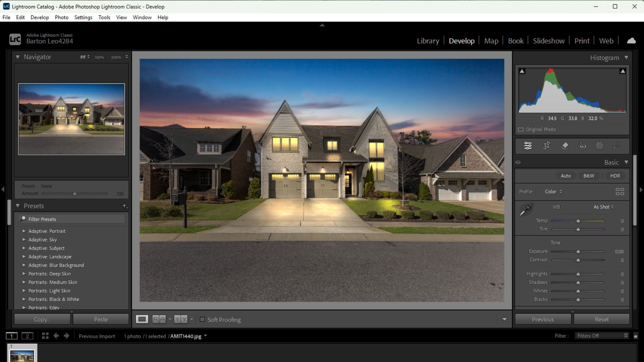Click the Navigator preview thumbnail

coord(71,119)
